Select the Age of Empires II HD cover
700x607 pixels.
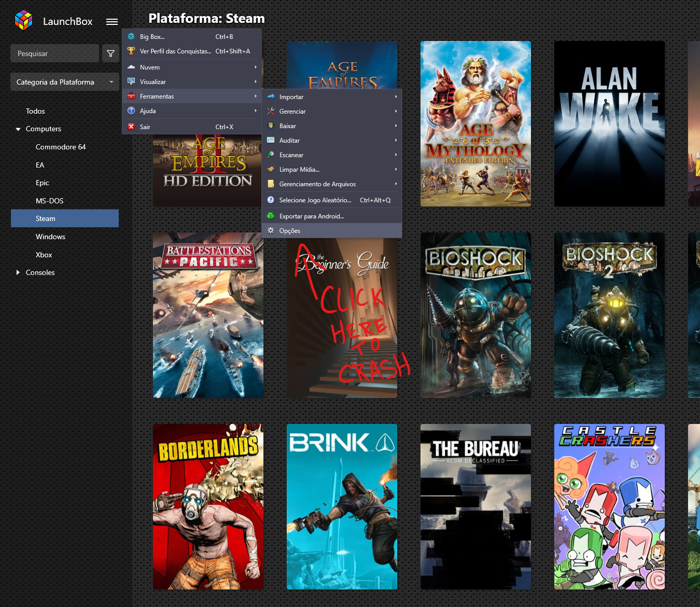pos(208,170)
